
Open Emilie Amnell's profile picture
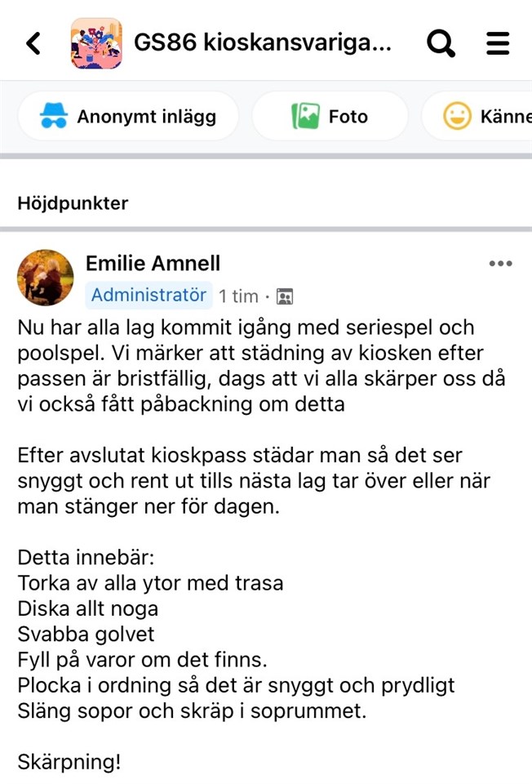pyautogui.click(x=46, y=278)
